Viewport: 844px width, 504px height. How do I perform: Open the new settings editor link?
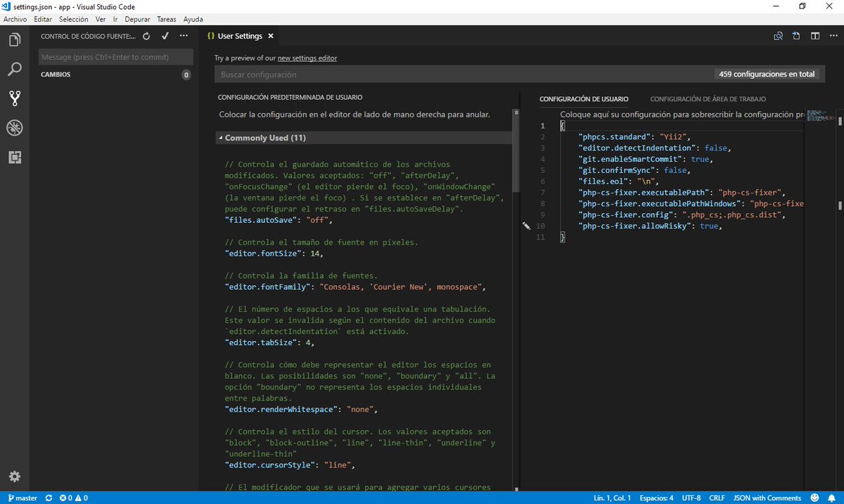tap(307, 58)
